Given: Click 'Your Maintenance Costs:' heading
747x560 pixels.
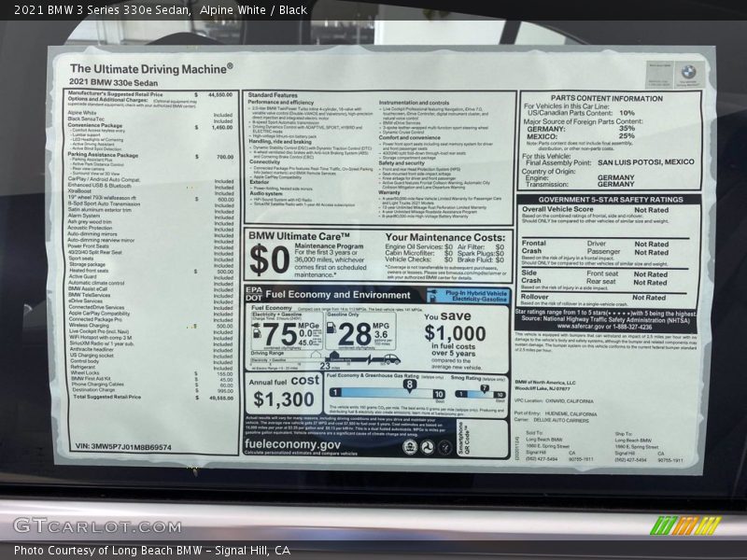Looking at the screenshot, I should [445, 237].
